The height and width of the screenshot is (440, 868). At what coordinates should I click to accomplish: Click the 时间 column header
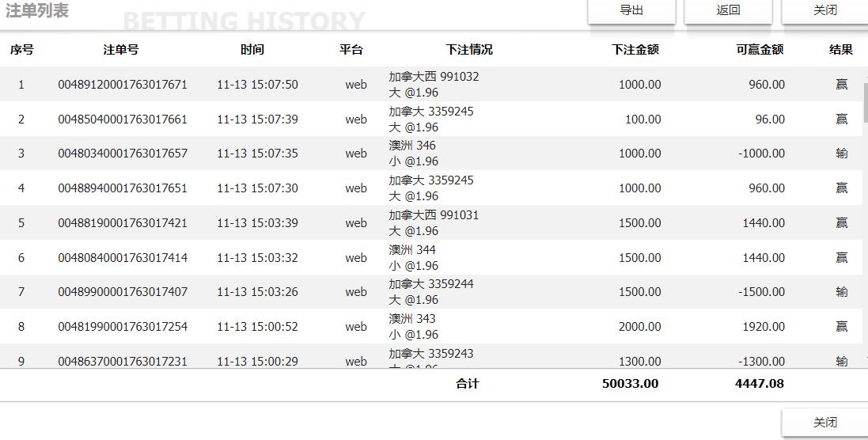(252, 49)
